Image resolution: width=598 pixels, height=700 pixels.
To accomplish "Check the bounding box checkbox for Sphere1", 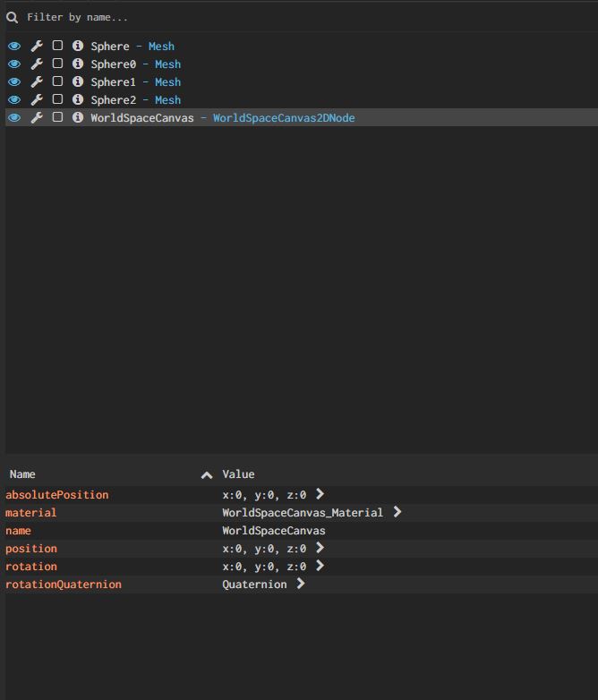I will [x=57, y=81].
